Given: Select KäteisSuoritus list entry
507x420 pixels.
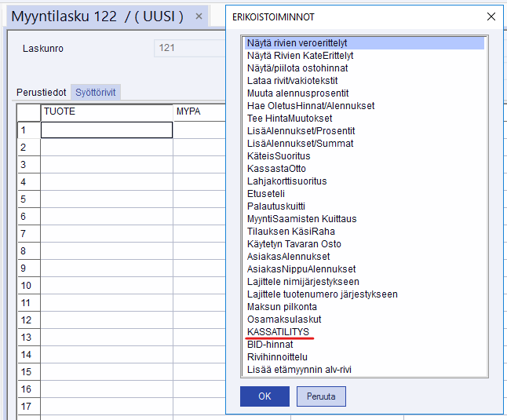Looking at the screenshot, I should tap(278, 156).
